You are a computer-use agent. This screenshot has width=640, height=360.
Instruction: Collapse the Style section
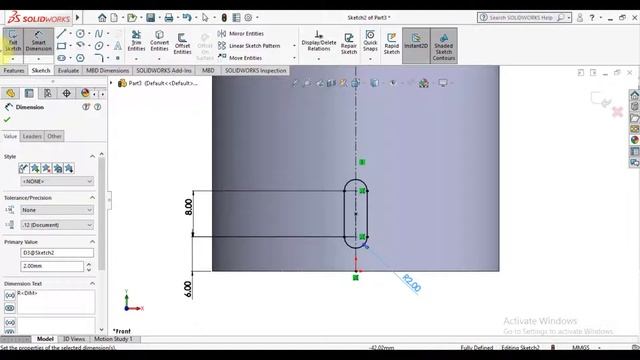[x=92, y=156]
